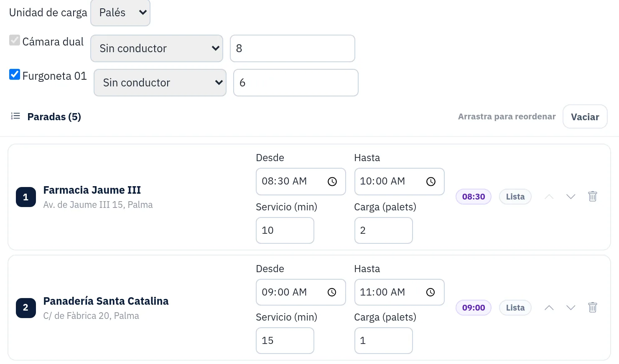619x364 pixels.
Task: Move Farmacia Jaume III stop up
Action: pyautogui.click(x=549, y=197)
